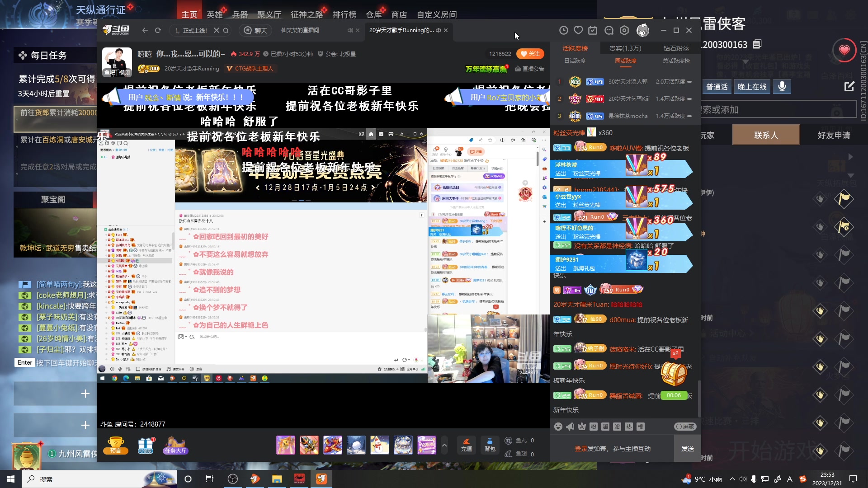The height and width of the screenshot is (488, 868).
Task: Toggle 屏蔽 block switch
Action: [685, 427]
